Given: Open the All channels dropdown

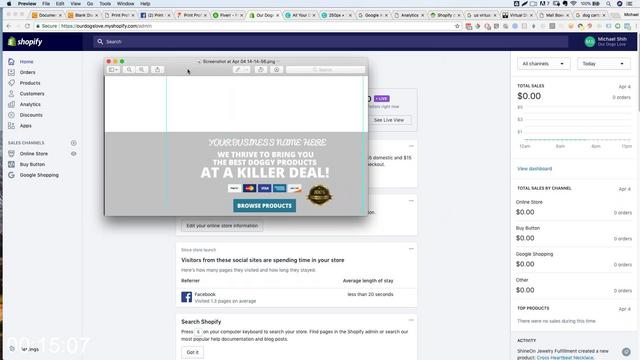Looking at the screenshot, I should click(x=543, y=64).
